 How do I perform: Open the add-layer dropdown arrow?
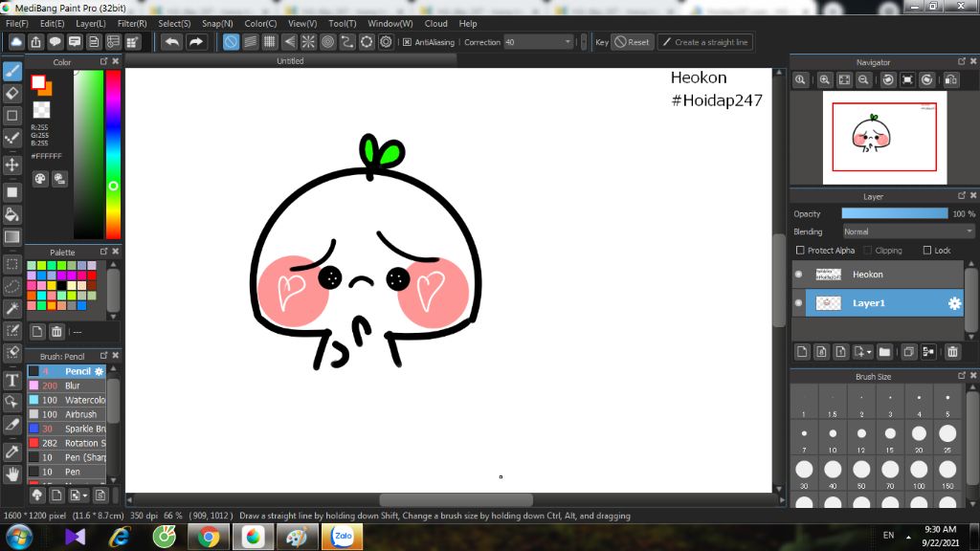tap(869, 352)
